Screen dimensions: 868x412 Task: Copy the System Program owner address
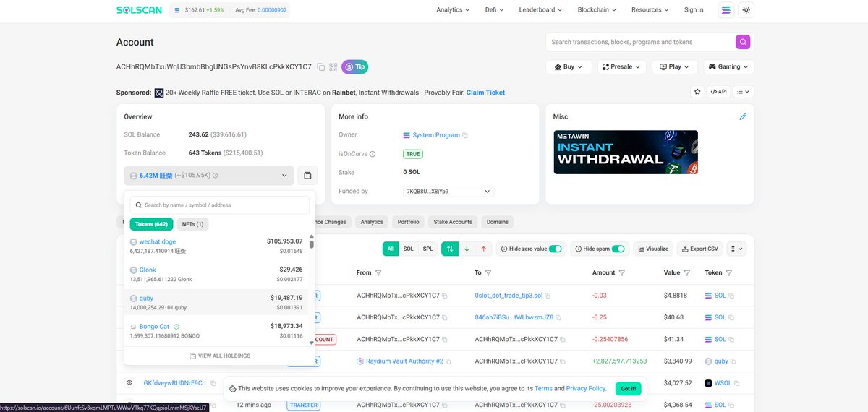pos(465,136)
